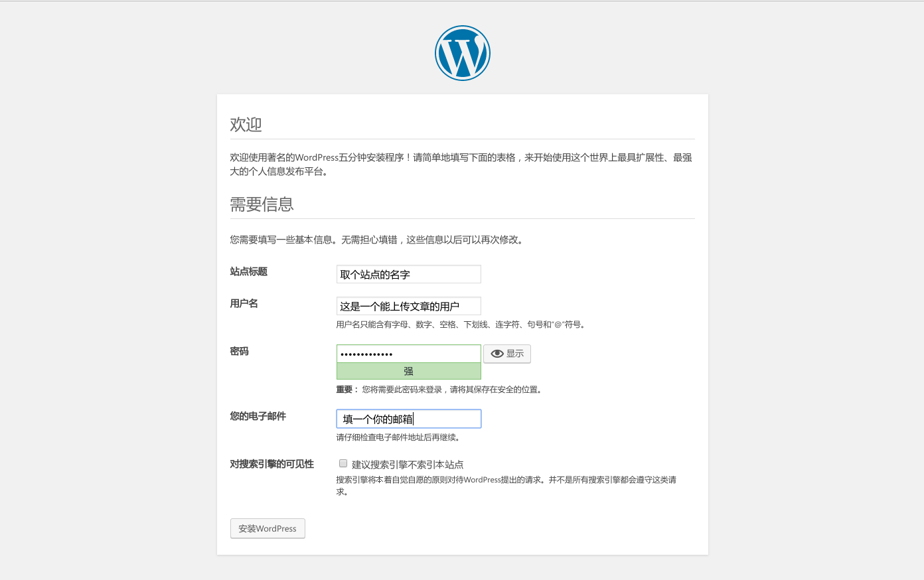Image resolution: width=924 pixels, height=580 pixels.
Task: Click the 建议搜索引擎不索引本站点 label text
Action: [408, 465]
